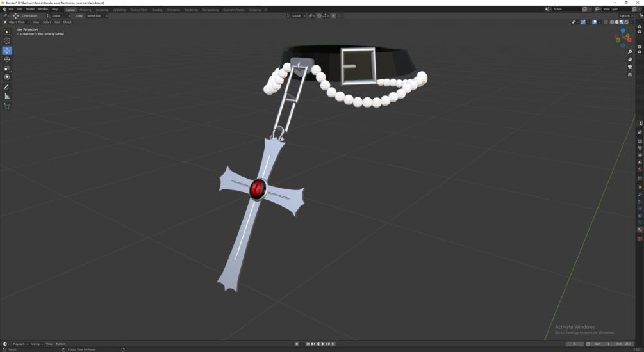Expand the shading options dropdown arrow
644x352 pixels.
[631, 22]
